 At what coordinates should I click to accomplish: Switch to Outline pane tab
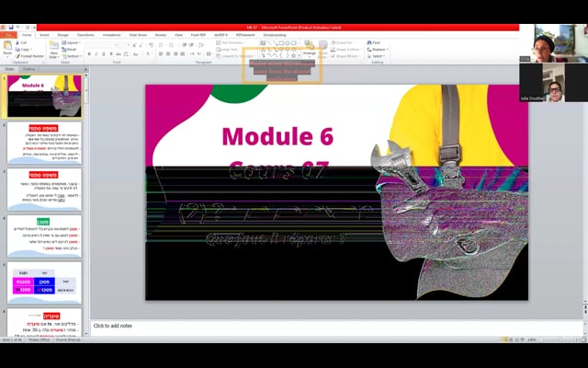tap(28, 69)
